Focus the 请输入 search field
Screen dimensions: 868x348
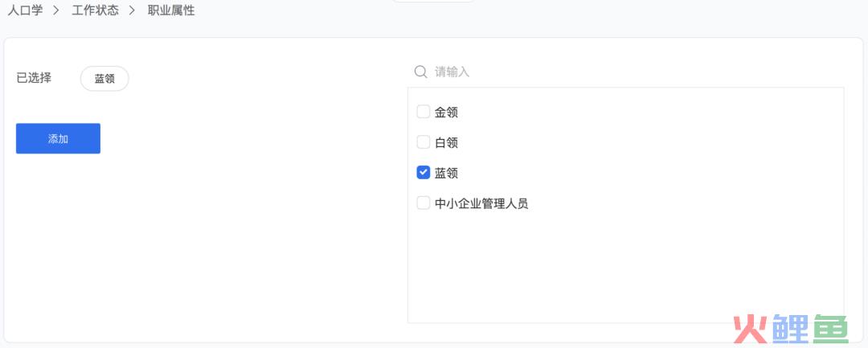(628, 72)
